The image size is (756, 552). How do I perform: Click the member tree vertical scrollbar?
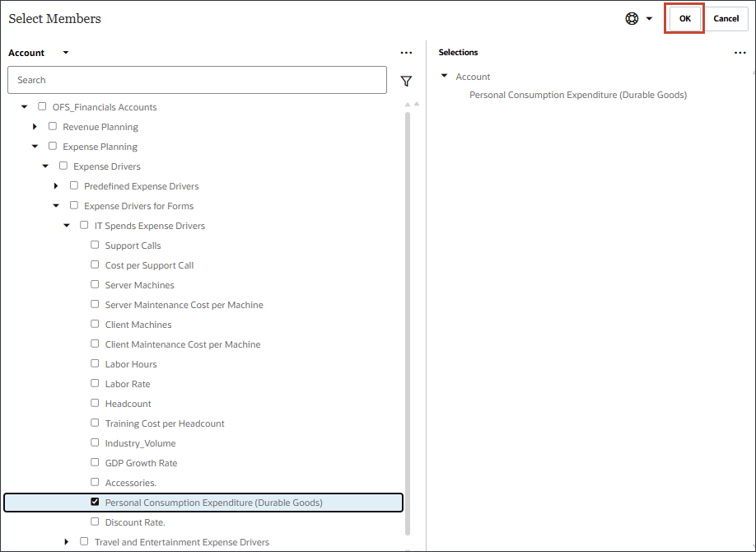(x=407, y=321)
